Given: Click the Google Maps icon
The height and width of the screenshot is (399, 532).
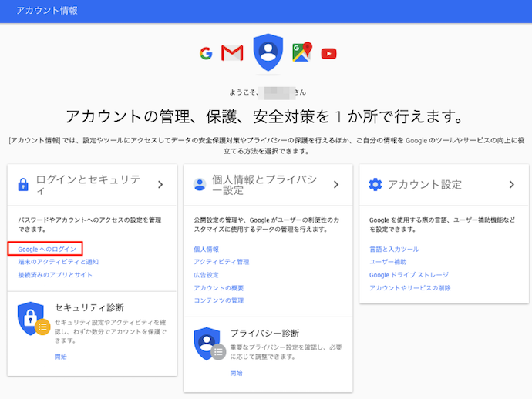Looking at the screenshot, I should [x=302, y=52].
